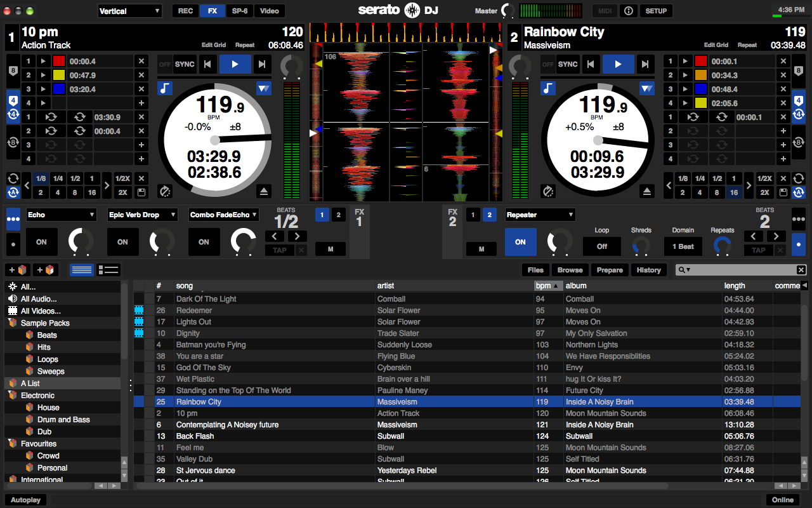The width and height of the screenshot is (812, 508).
Task: Enable the Echo effect ON button
Action: coord(41,242)
